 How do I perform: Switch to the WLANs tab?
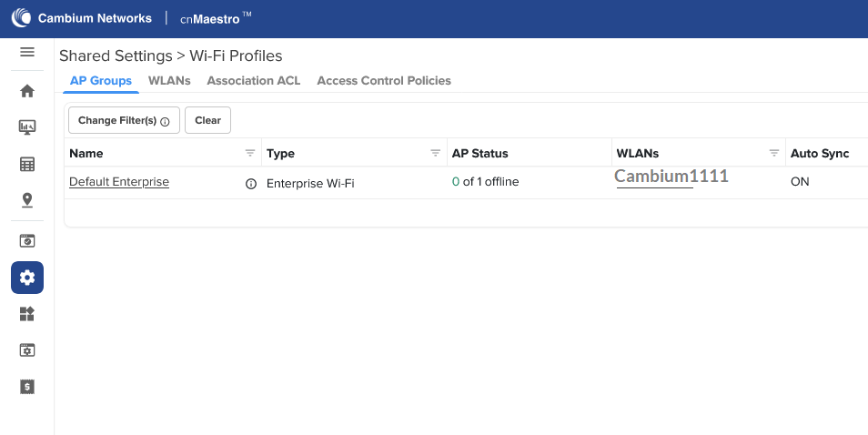tap(169, 81)
